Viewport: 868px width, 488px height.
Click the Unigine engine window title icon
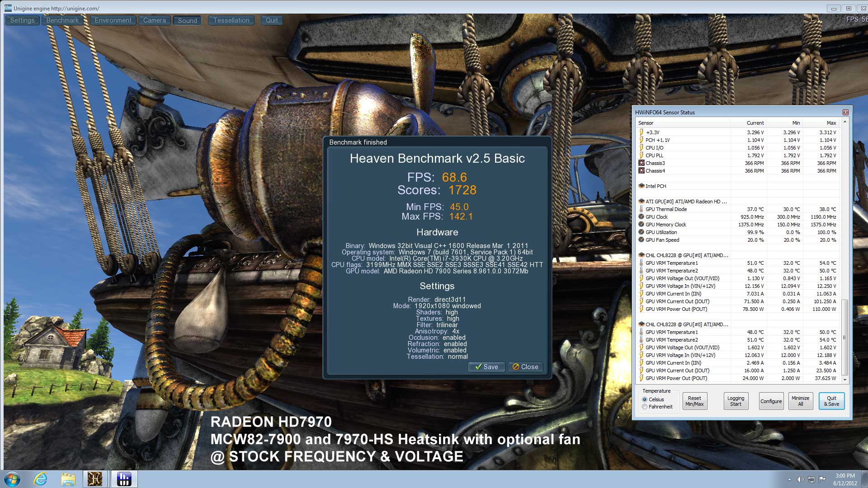tap(8, 8)
